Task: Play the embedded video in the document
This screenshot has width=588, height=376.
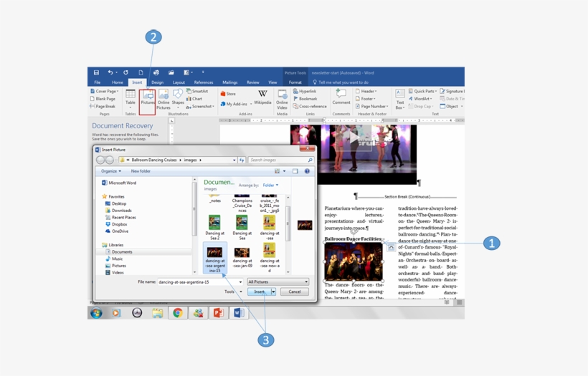Action: point(354,138)
